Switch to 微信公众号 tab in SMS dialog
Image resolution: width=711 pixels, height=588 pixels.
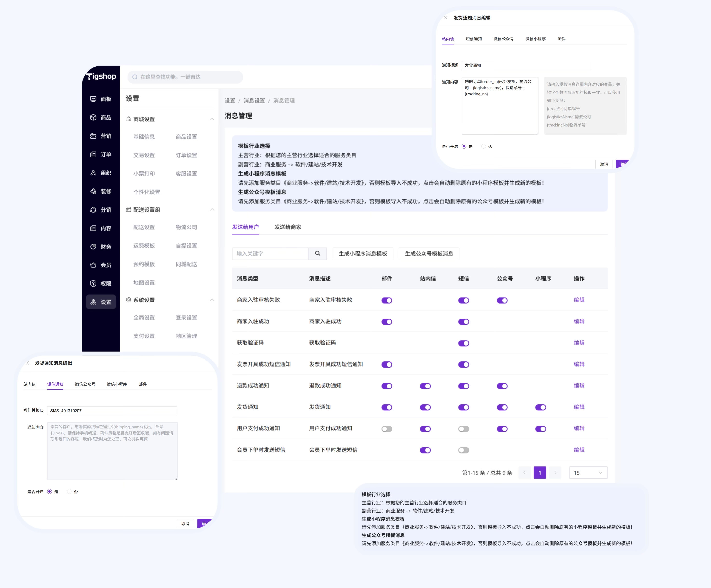[x=85, y=384]
